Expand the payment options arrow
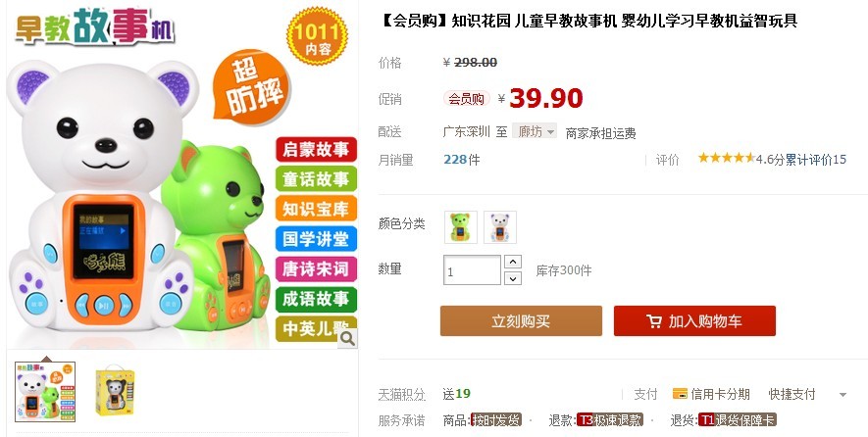The height and width of the screenshot is (437, 868). pyautogui.click(x=842, y=395)
